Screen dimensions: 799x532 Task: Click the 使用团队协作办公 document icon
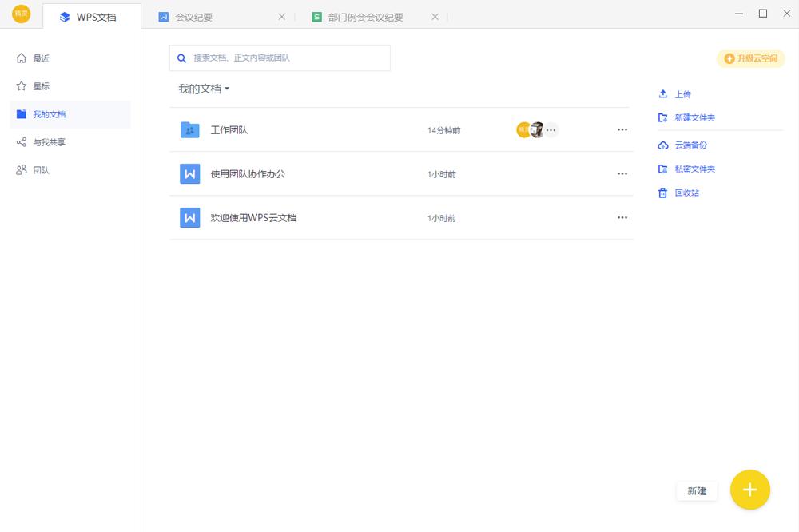[x=190, y=174]
